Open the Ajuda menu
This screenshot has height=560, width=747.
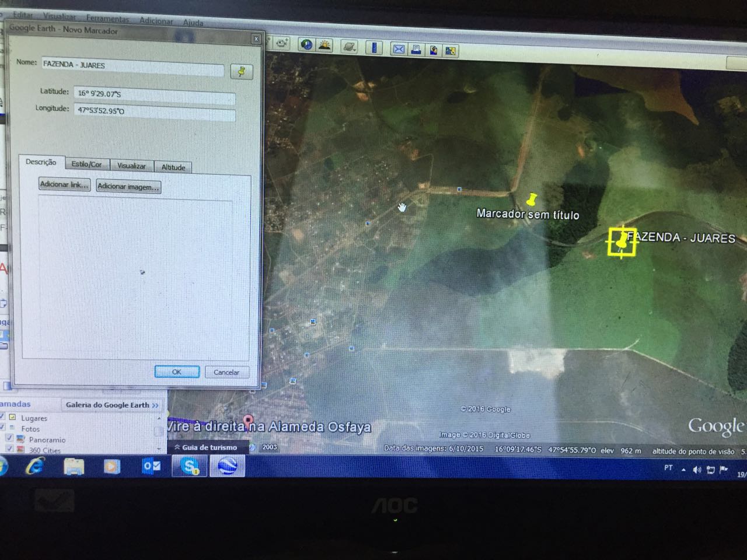tap(193, 22)
